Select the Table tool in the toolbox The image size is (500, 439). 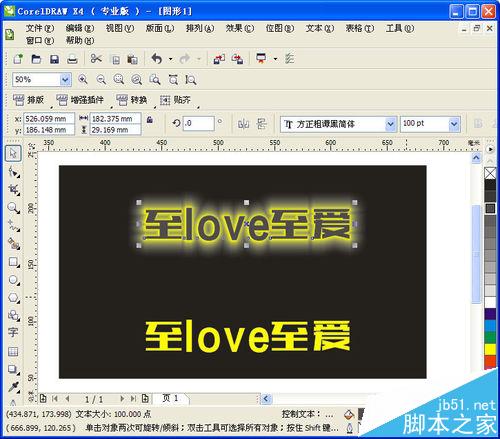click(13, 351)
